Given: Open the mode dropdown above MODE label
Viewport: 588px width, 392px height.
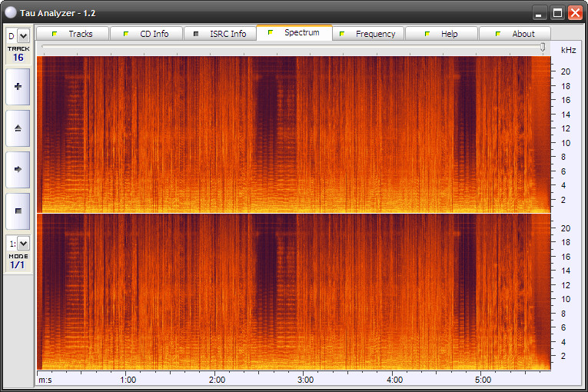Looking at the screenshot, I should click(22, 244).
